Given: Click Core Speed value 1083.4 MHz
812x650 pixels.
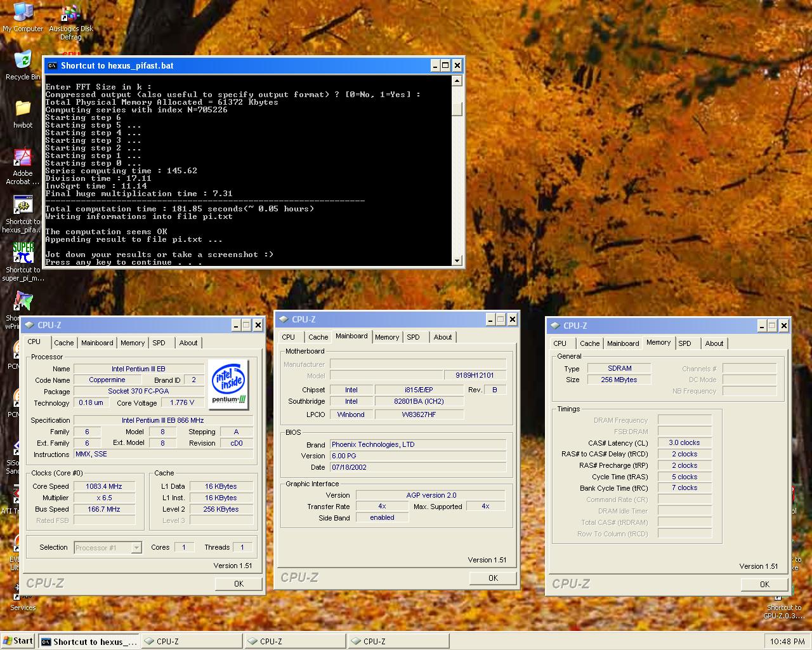Looking at the screenshot, I should click(104, 486).
